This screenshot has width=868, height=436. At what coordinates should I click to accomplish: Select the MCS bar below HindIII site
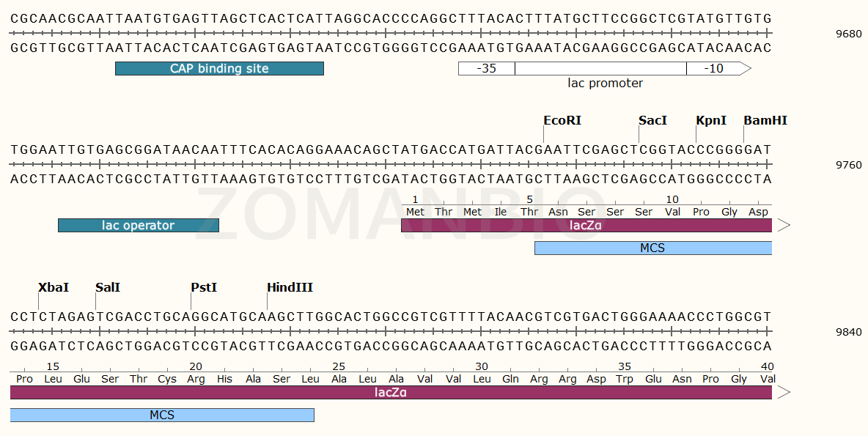[x=162, y=415]
